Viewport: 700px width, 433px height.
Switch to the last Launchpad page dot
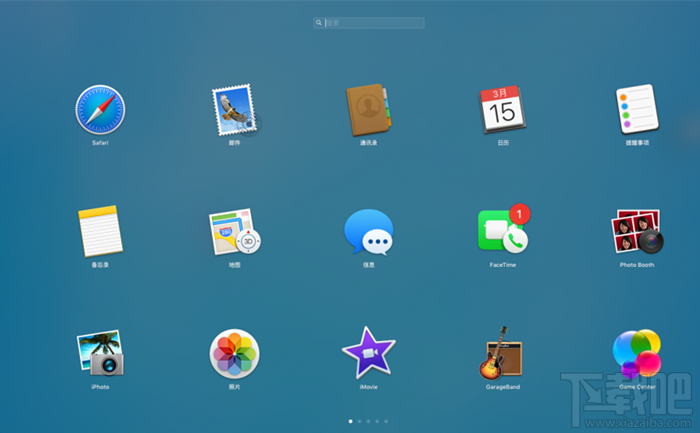(x=386, y=421)
